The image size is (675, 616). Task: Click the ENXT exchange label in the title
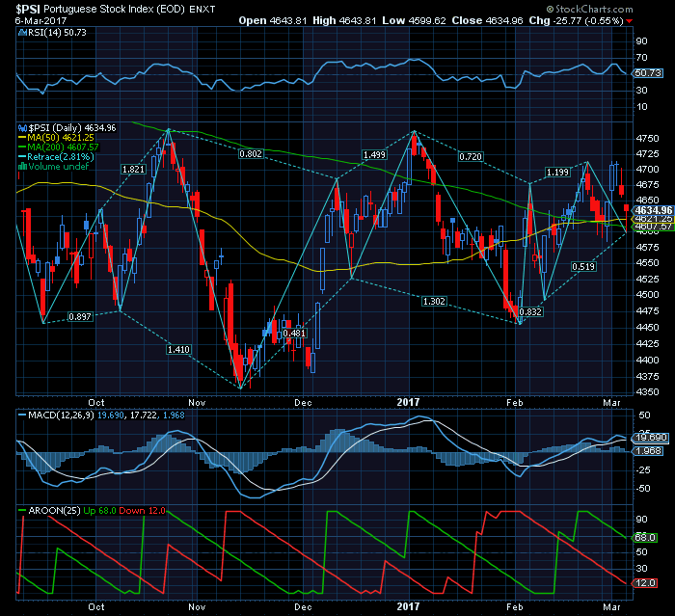pos(202,10)
